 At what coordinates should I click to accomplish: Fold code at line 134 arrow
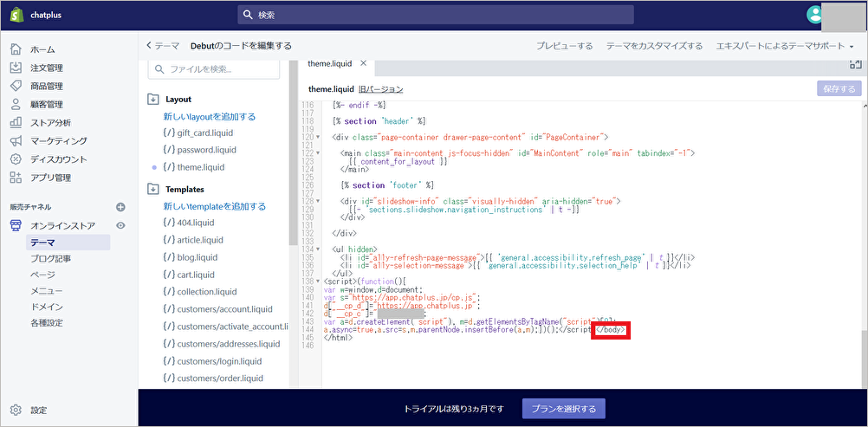tap(318, 249)
